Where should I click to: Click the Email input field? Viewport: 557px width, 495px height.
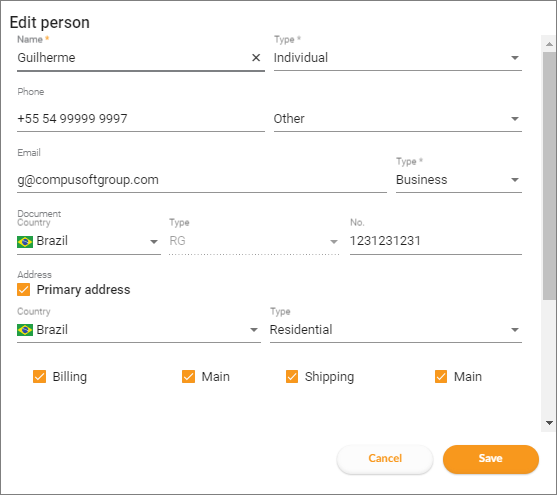tap(202, 180)
